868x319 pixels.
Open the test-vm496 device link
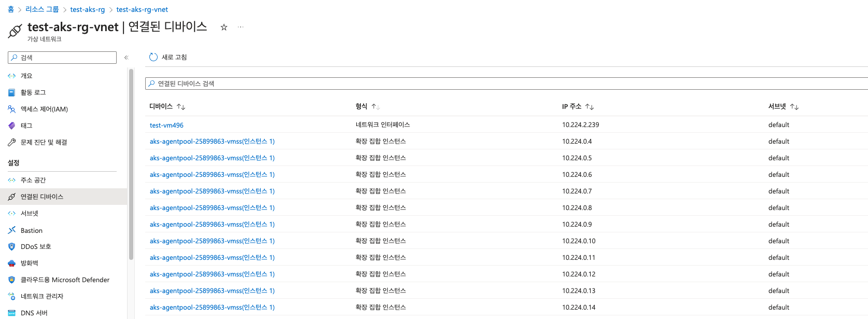click(x=166, y=125)
